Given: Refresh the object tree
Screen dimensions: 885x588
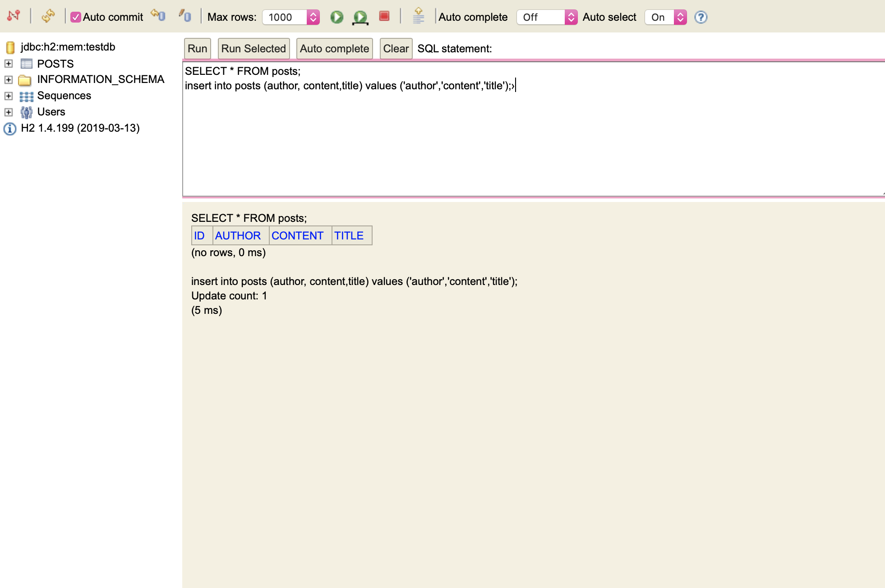Looking at the screenshot, I should click(48, 15).
